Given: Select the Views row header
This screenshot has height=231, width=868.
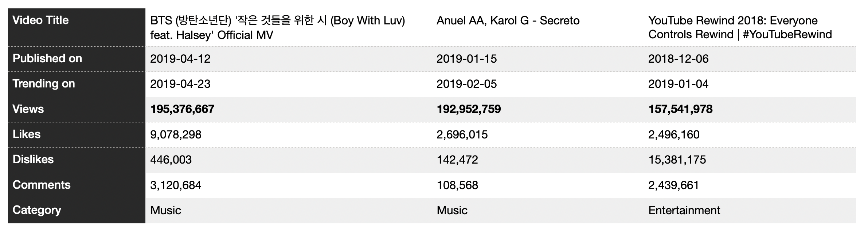Looking at the screenshot, I should click(x=77, y=109).
